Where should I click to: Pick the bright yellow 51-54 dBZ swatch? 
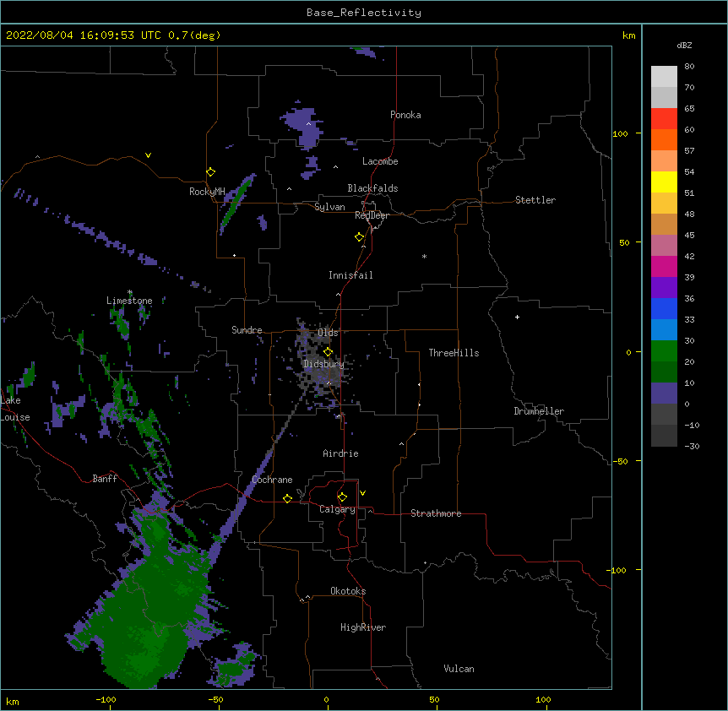click(x=664, y=182)
